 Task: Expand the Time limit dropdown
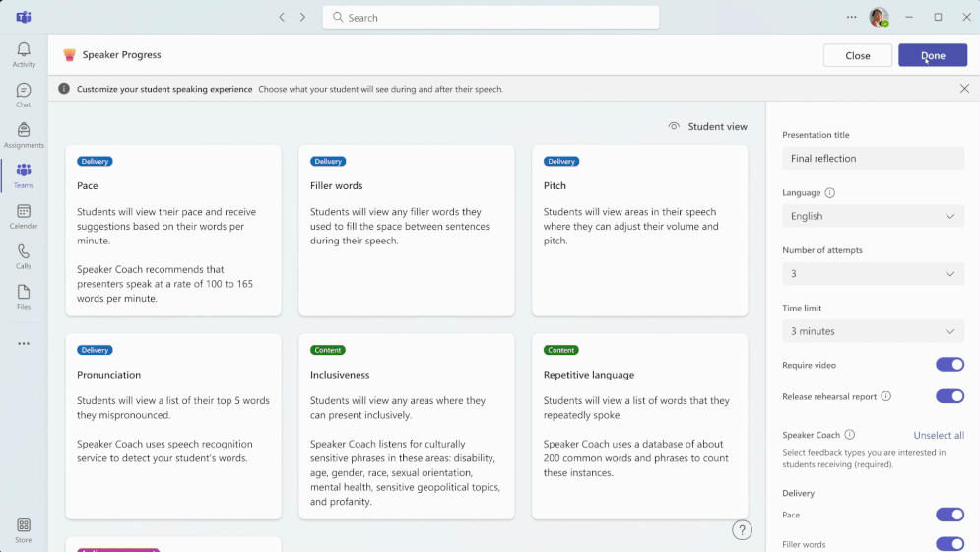point(873,331)
